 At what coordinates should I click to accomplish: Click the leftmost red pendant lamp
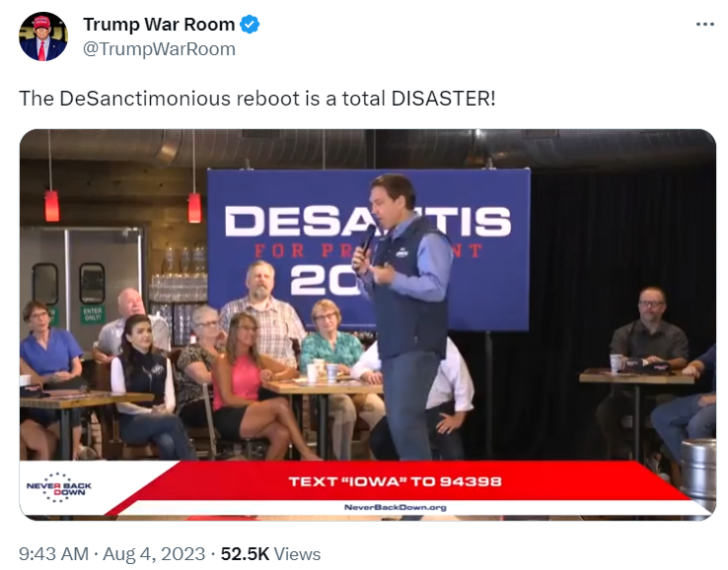(52, 206)
